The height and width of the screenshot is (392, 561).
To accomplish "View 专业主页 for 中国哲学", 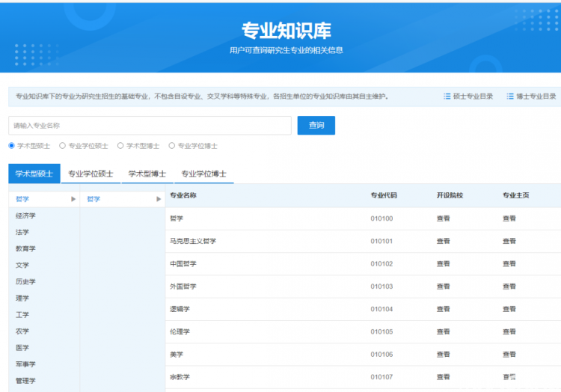I will 509,264.
